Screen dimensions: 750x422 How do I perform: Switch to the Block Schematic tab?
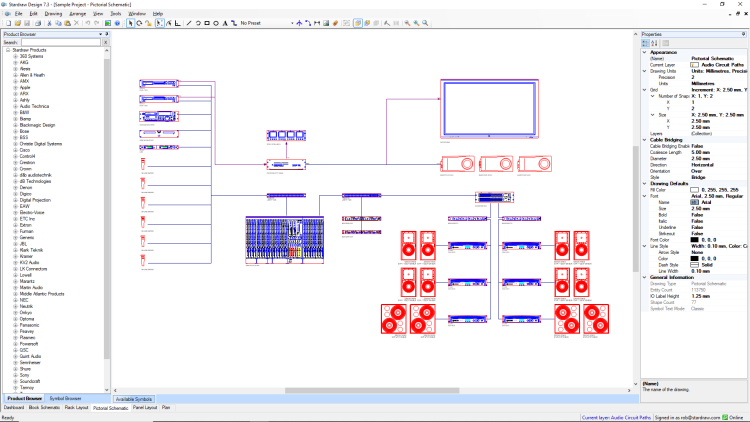point(44,408)
